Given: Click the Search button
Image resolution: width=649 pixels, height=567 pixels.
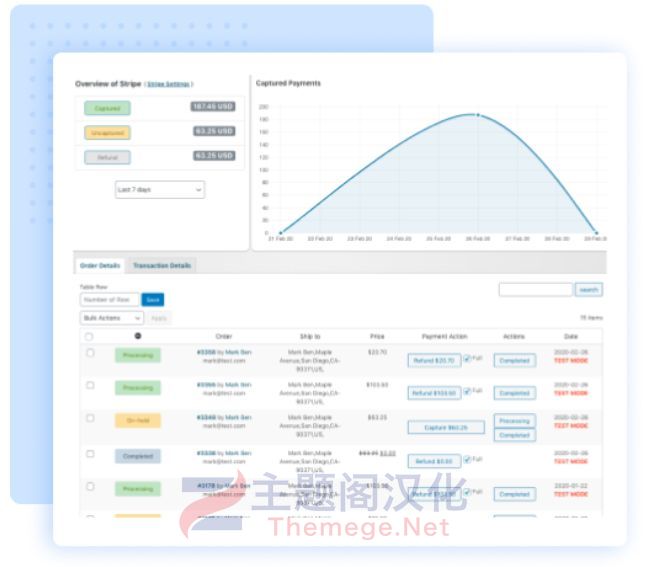Looking at the screenshot, I should click(x=589, y=290).
